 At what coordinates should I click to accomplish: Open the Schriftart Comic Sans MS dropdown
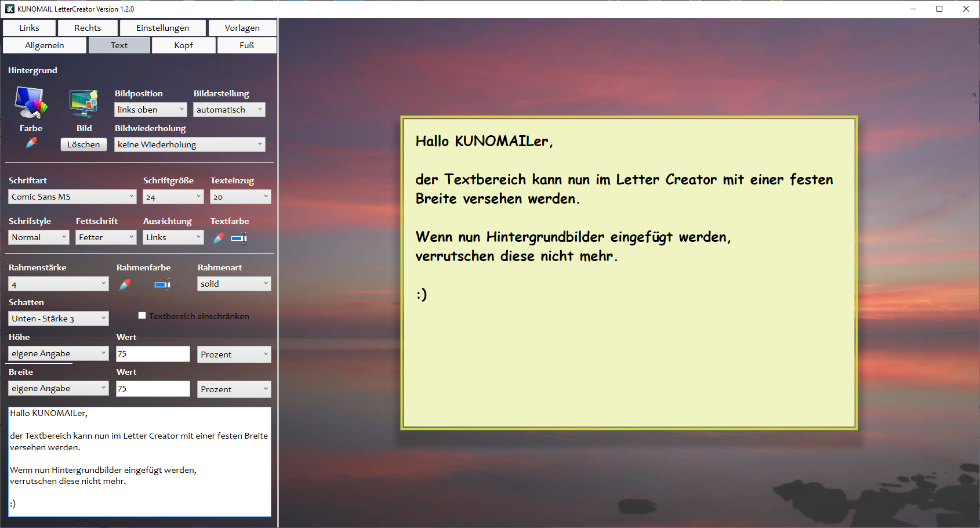pos(72,197)
